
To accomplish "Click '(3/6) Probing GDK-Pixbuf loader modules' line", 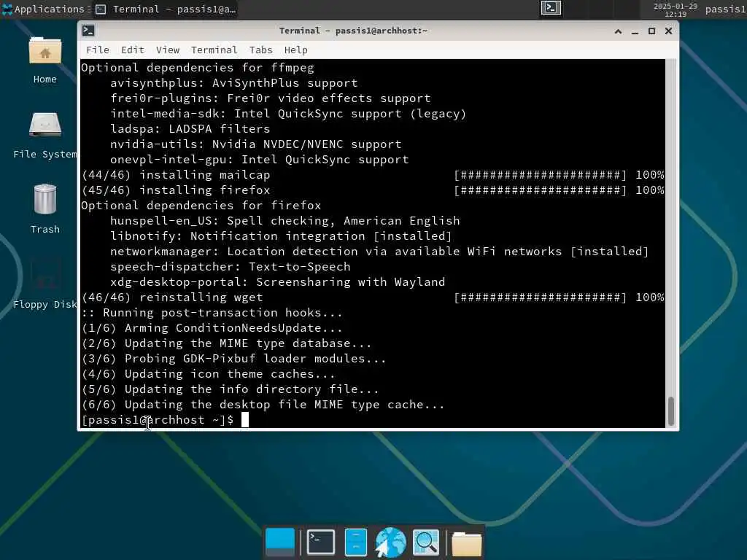I will 233,359.
